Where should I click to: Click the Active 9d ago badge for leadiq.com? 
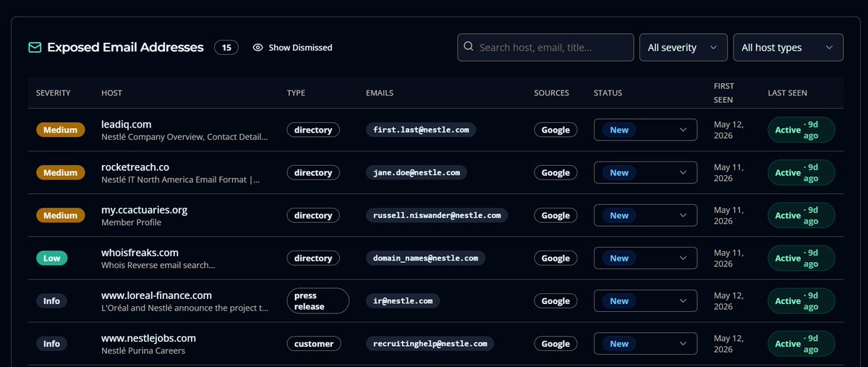coord(801,130)
